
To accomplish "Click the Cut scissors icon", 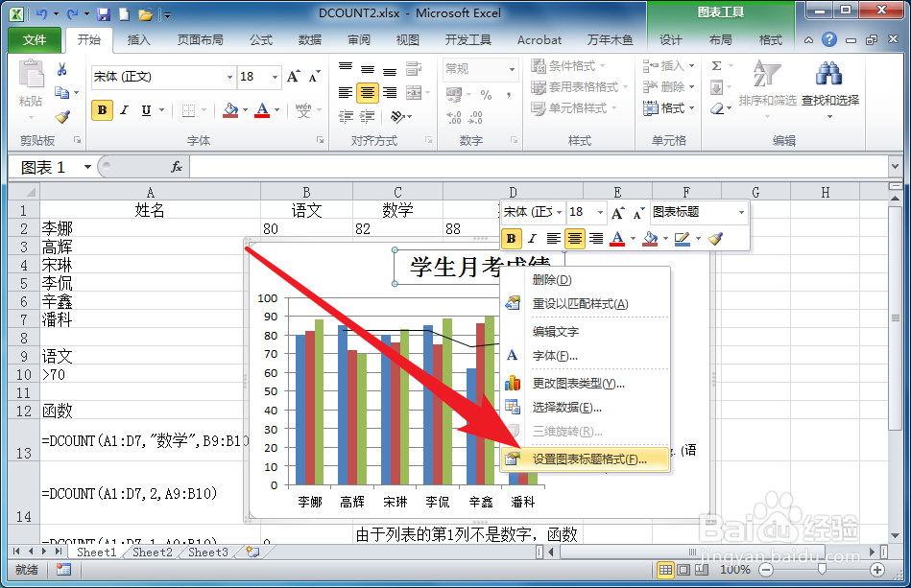I will (x=61, y=70).
